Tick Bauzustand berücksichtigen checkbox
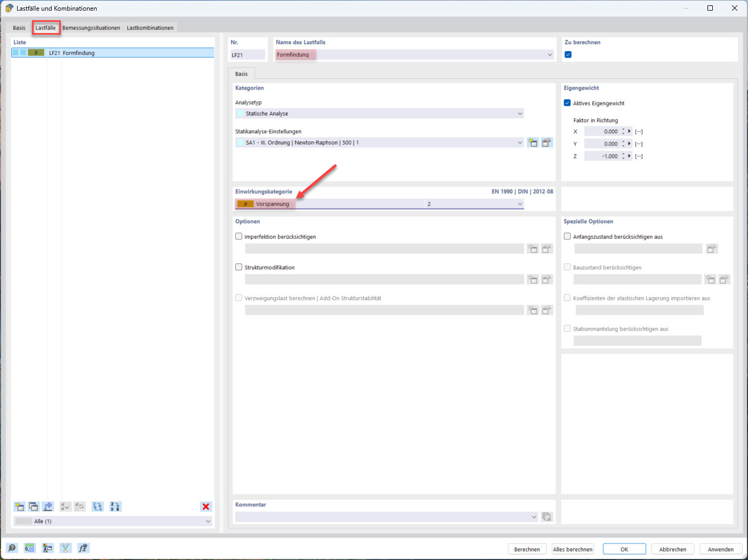Image resolution: width=748 pixels, height=560 pixels. 567,267
